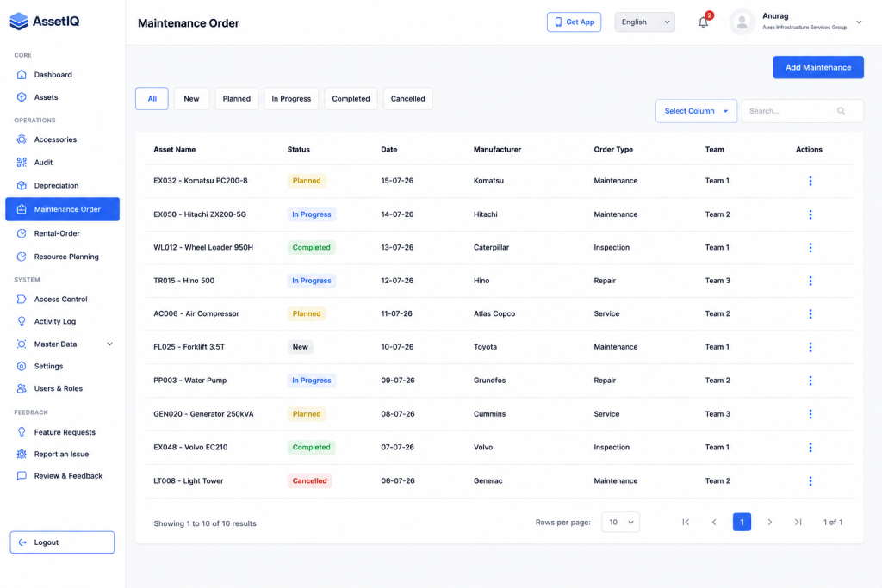
Task: Click 'GEN020 - Generator 250kVA' asset name
Action: [203, 414]
